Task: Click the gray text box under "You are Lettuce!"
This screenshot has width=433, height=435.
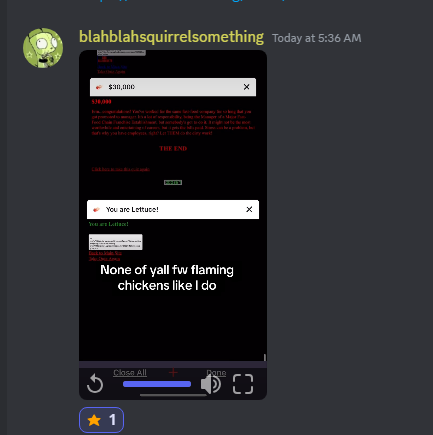Action: click(x=116, y=242)
